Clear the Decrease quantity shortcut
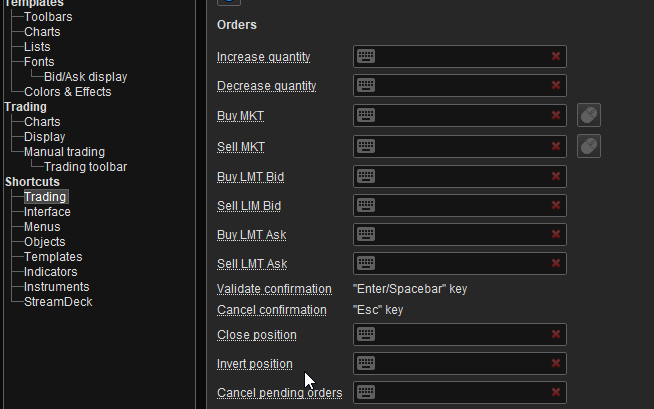 (556, 86)
